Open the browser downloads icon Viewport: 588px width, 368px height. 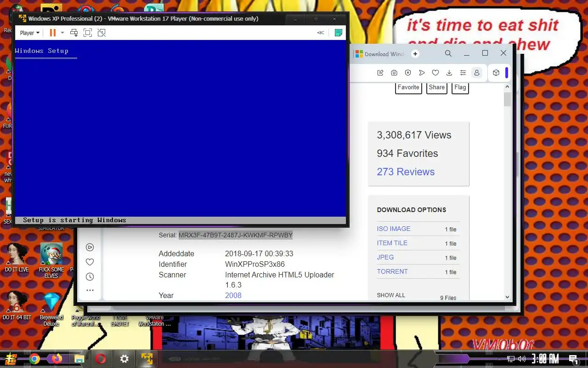pyautogui.click(x=449, y=73)
